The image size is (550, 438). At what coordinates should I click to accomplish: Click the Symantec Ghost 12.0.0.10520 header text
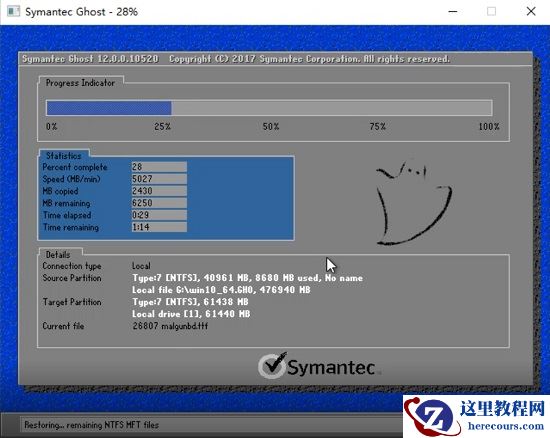coord(90,59)
